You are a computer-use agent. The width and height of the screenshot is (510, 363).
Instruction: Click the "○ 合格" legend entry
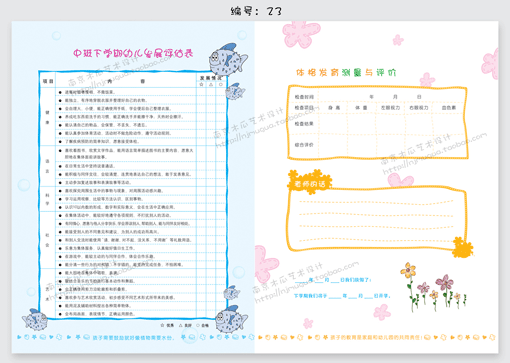(x=202, y=325)
